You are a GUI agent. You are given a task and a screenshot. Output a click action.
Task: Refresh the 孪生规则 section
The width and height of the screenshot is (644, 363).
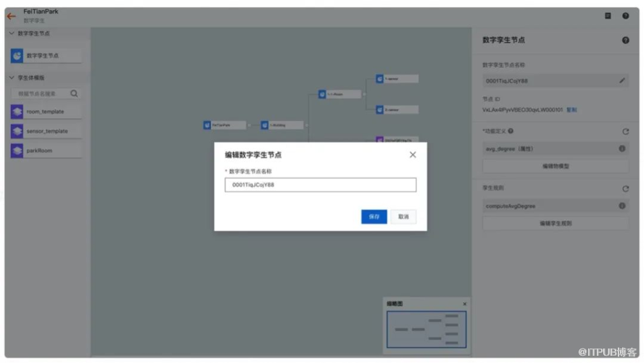tap(625, 188)
